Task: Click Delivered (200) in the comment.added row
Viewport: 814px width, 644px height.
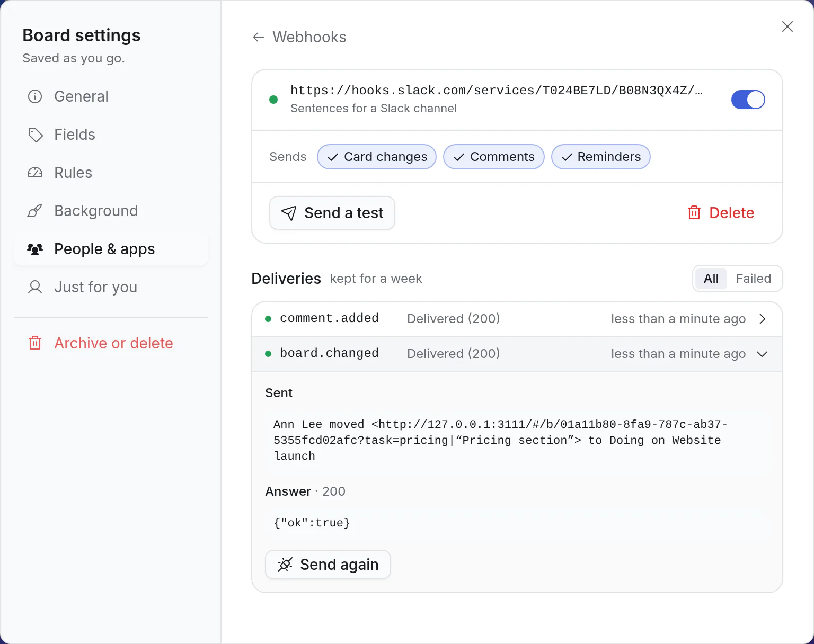Action: coord(454,319)
